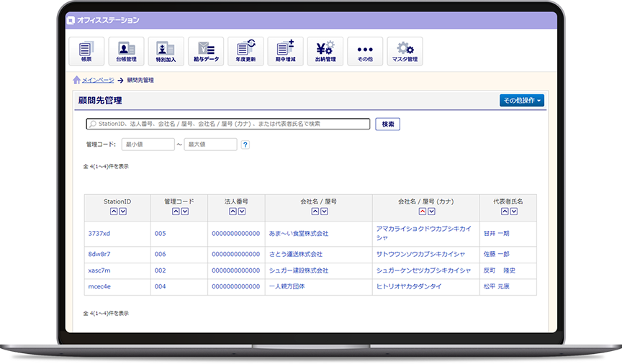Select the 特別加入 toolbar icon

click(166, 51)
